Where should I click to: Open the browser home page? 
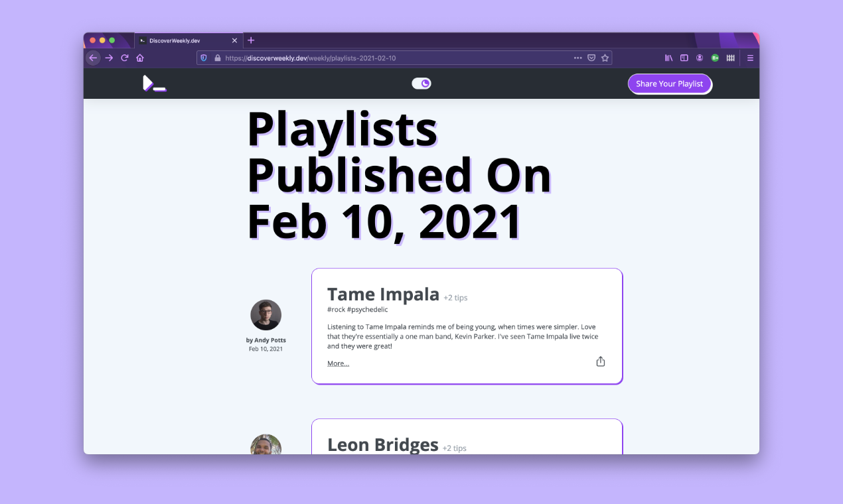[x=140, y=58]
